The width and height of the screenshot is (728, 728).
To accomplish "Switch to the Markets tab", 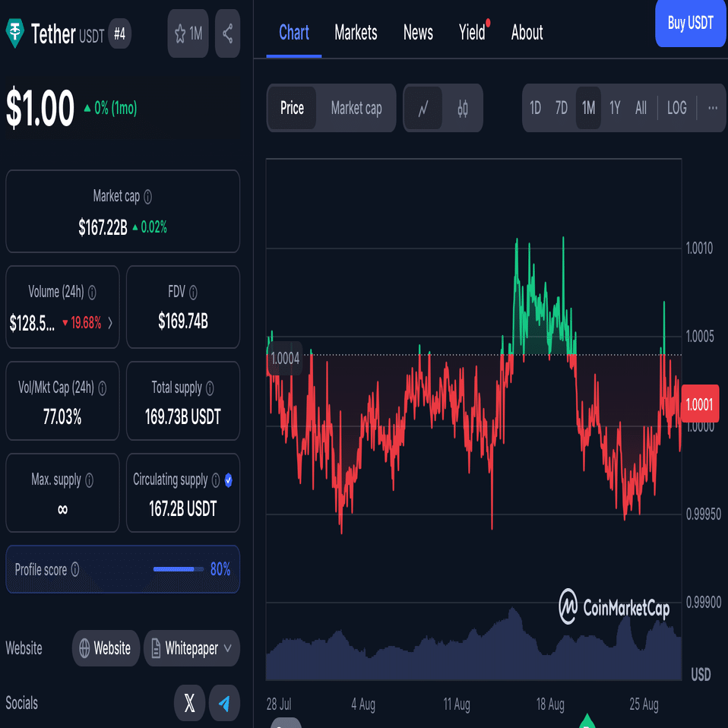I will (355, 33).
